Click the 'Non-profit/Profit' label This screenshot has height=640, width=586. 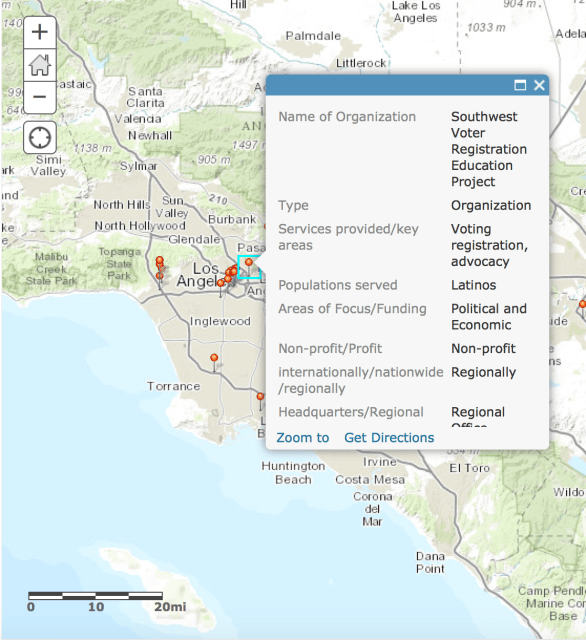point(330,349)
